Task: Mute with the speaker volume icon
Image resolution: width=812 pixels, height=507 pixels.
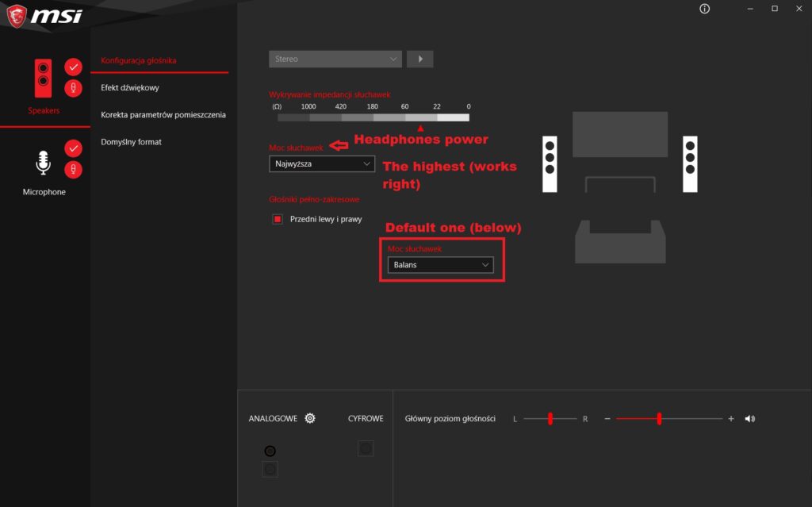Action: [750, 418]
